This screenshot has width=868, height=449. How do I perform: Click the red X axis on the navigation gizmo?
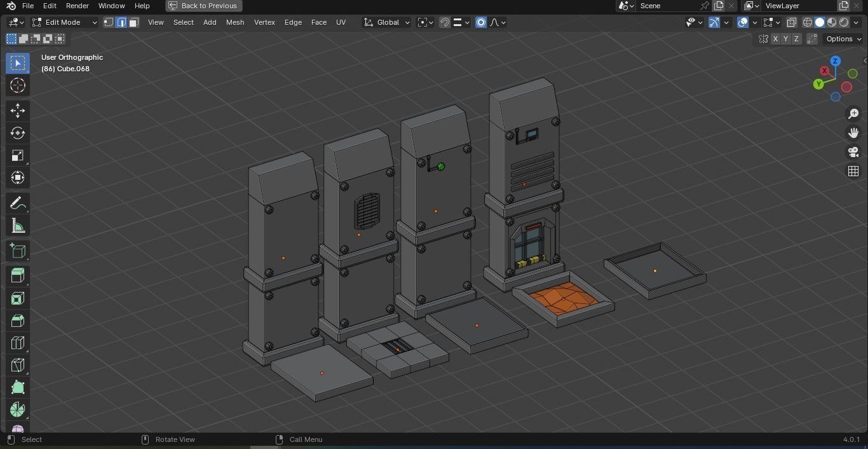pyautogui.click(x=825, y=71)
